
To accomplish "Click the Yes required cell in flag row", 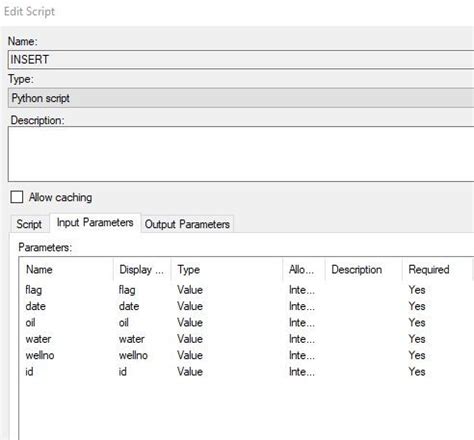I will tap(417, 290).
